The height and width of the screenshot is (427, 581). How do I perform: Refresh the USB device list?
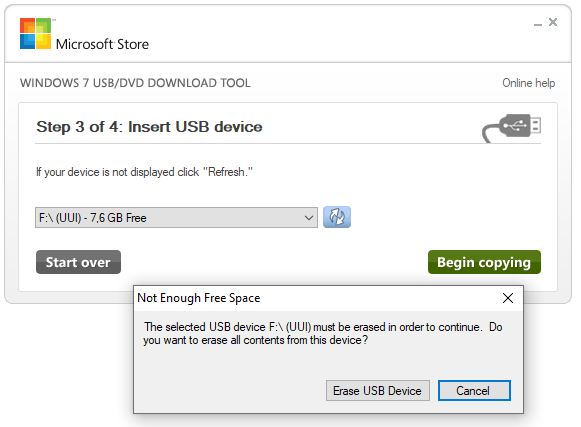click(337, 217)
